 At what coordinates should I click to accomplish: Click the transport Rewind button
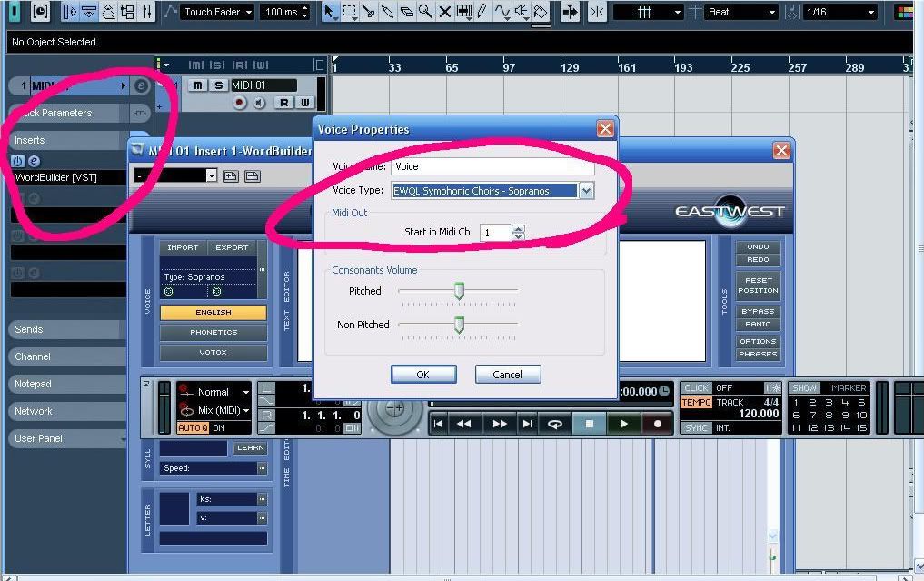click(463, 424)
